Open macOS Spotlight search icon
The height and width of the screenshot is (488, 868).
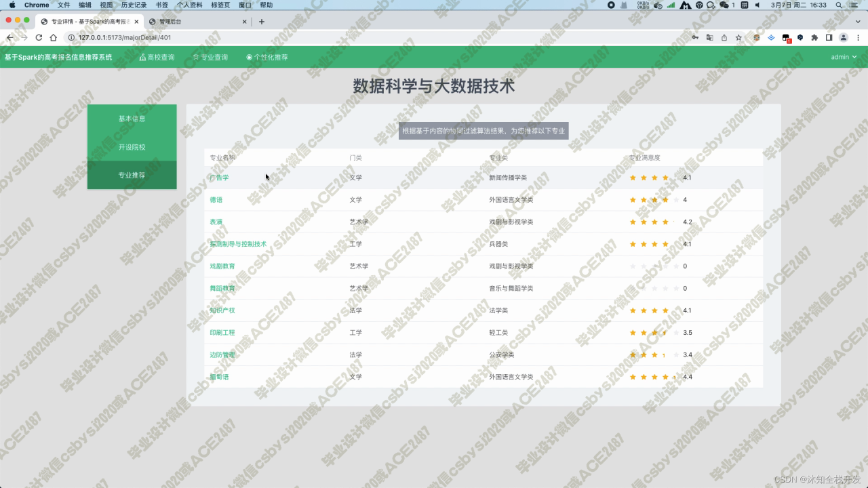(840, 5)
